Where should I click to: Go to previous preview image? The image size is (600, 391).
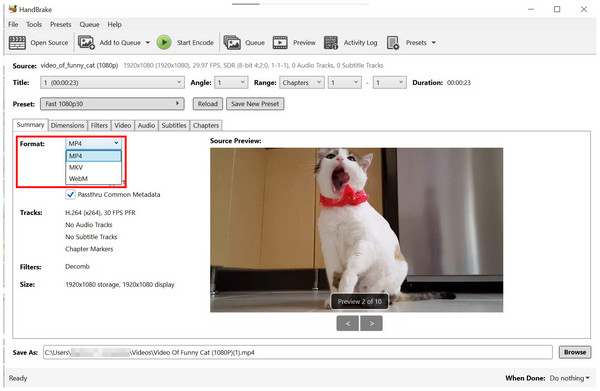(x=347, y=323)
